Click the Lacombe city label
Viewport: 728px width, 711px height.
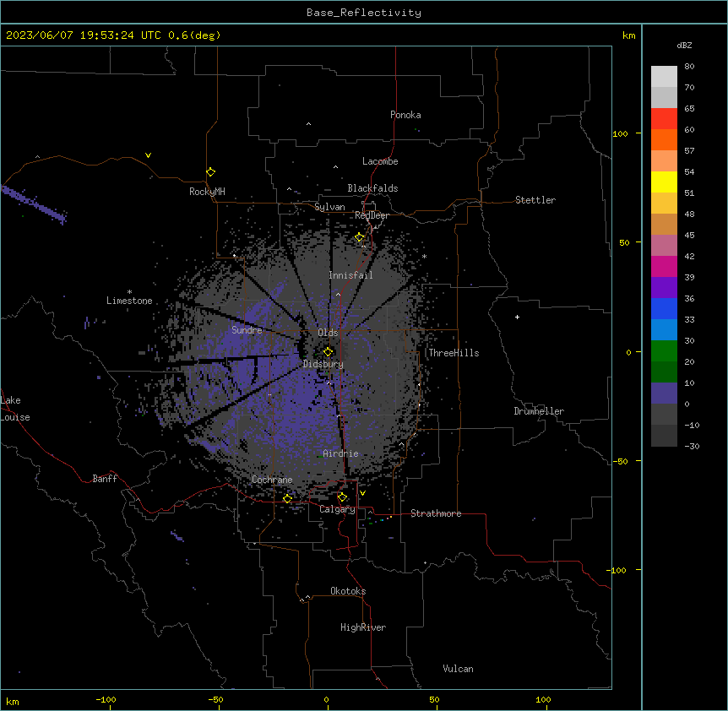[380, 161]
